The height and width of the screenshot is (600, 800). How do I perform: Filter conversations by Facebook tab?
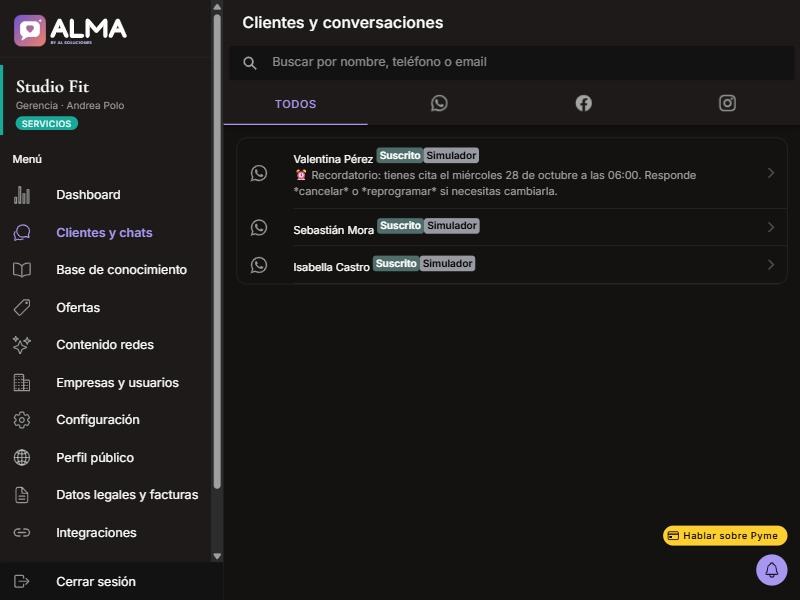pyautogui.click(x=584, y=104)
